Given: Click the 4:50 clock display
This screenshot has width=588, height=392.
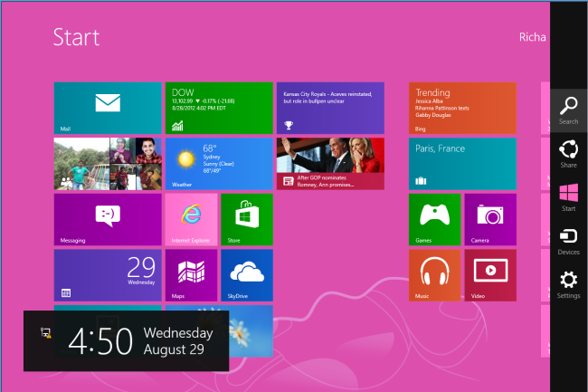Looking at the screenshot, I should 100,341.
